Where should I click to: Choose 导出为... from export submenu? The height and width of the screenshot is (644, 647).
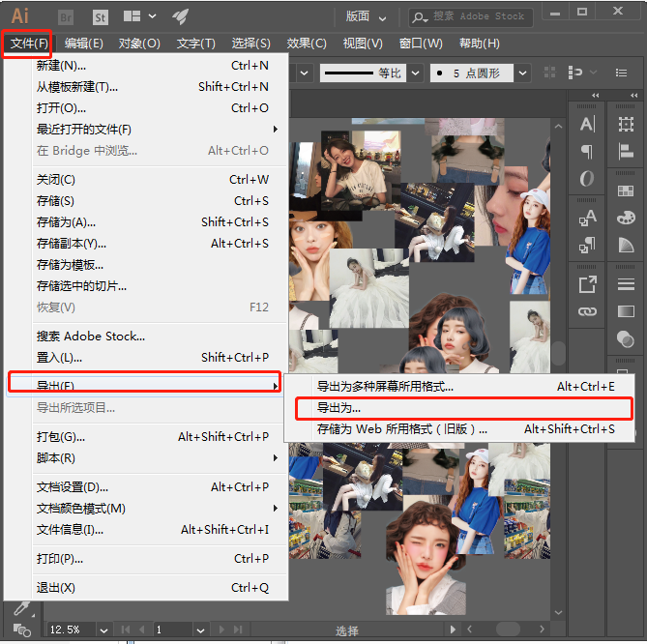click(464, 408)
